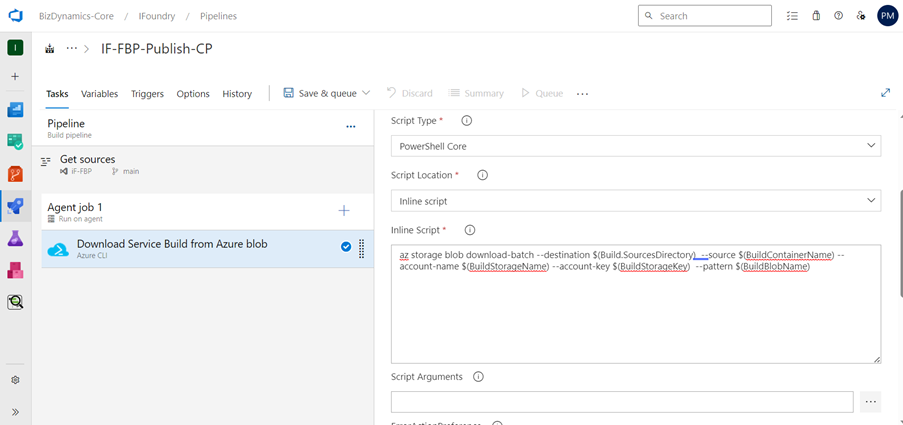Open the Script Location Inline script dropdown
Image resolution: width=903 pixels, height=425 pixels.
click(636, 201)
